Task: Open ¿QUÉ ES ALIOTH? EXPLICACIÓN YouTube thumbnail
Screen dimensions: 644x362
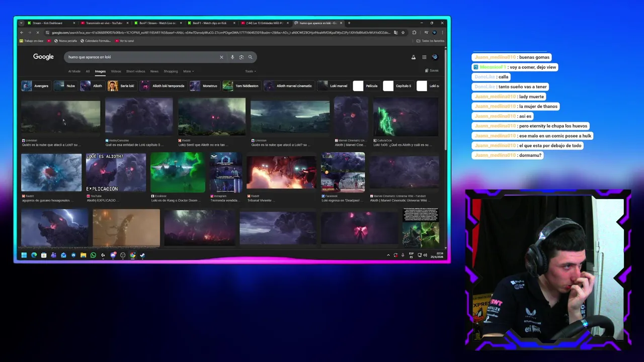Action: click(116, 172)
